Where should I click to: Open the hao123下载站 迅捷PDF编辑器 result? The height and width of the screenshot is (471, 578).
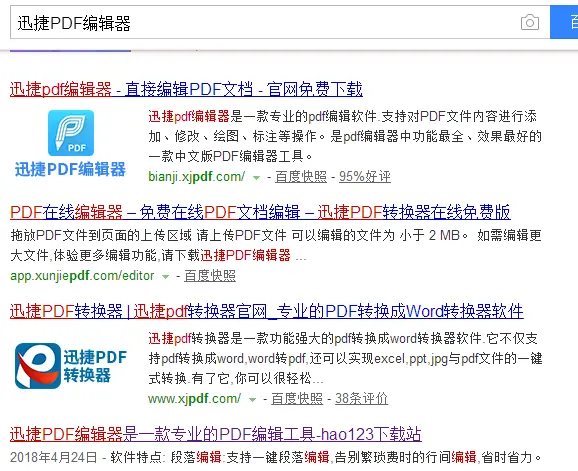[216, 434]
